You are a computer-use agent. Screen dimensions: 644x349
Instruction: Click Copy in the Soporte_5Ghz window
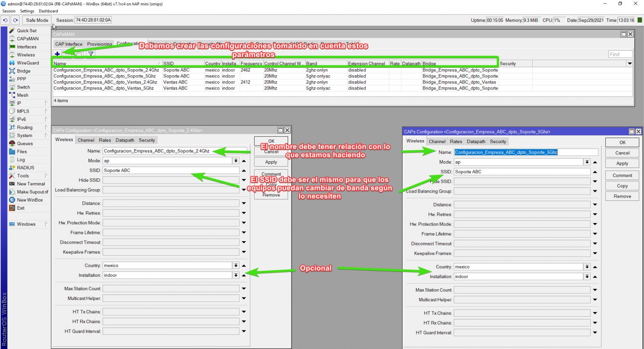tap(622, 186)
